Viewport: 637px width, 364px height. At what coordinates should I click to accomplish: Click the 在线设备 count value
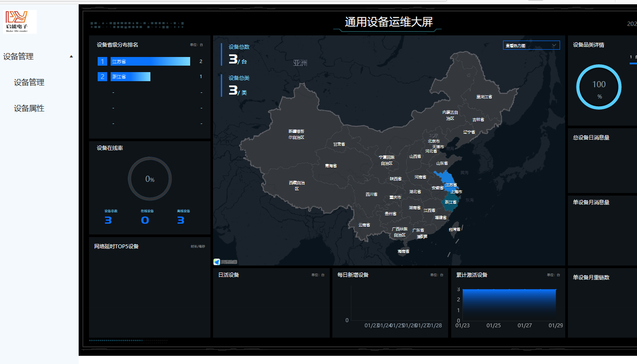point(145,220)
